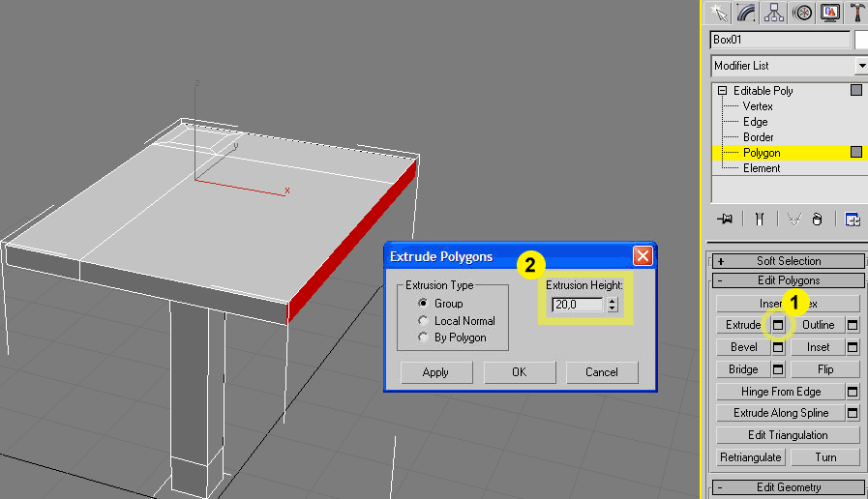Open the Modifier List dropdown

(x=790, y=67)
